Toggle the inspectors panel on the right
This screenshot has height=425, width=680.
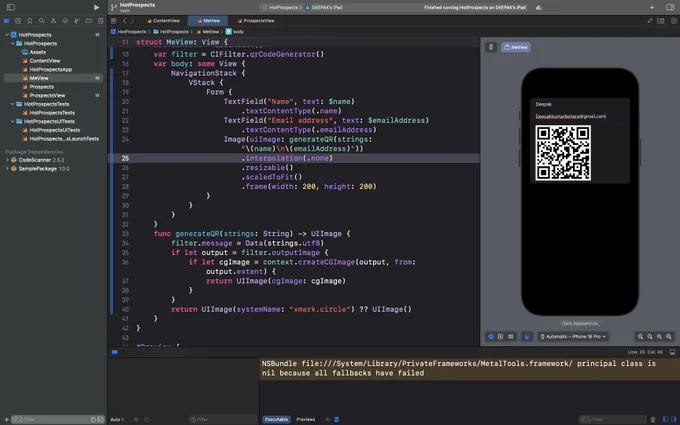[670, 7]
